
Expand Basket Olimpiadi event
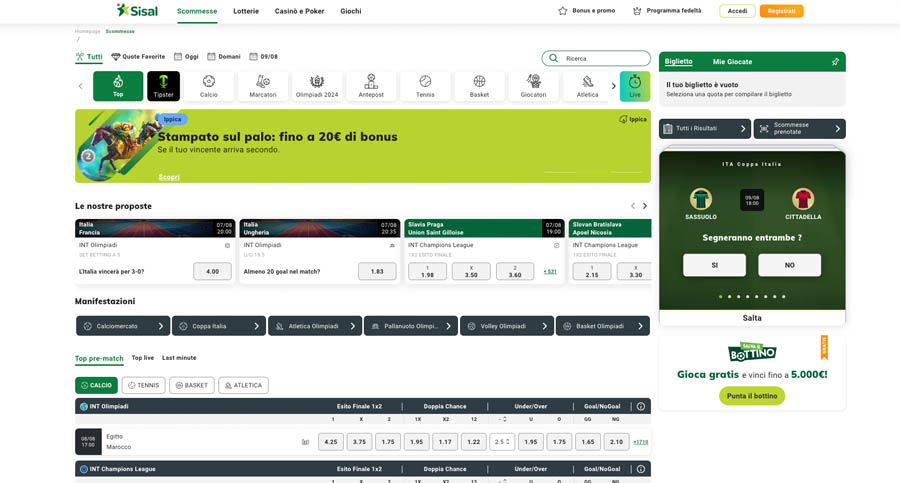pyautogui.click(x=603, y=326)
